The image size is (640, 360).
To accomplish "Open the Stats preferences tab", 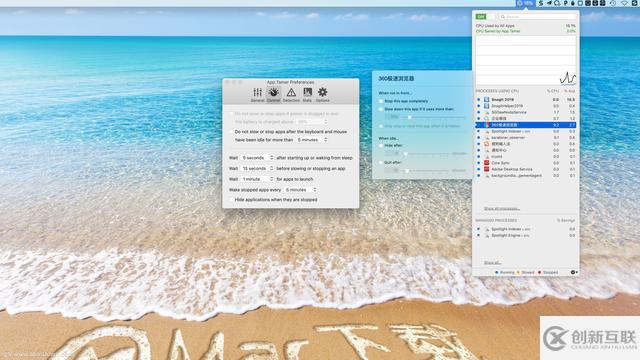I will tap(307, 95).
